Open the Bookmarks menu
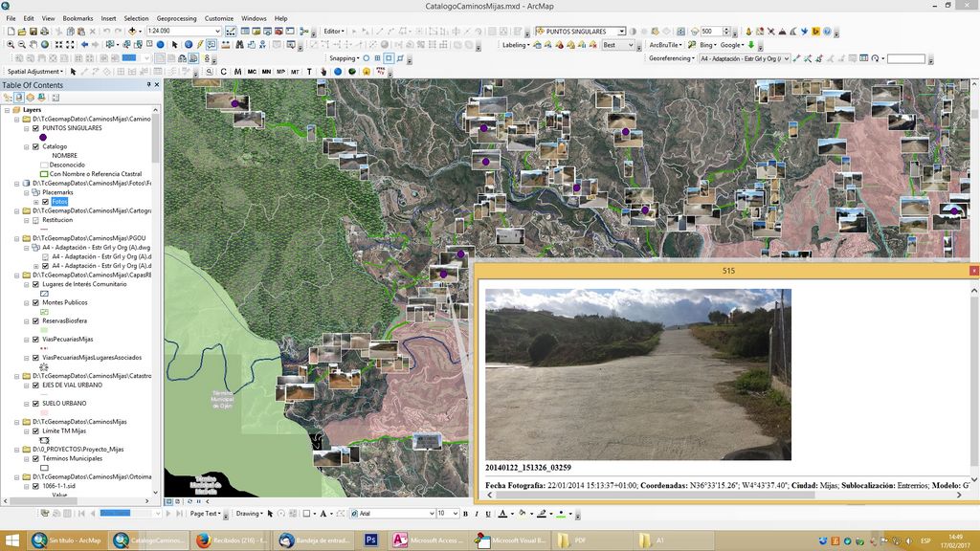 (78, 18)
